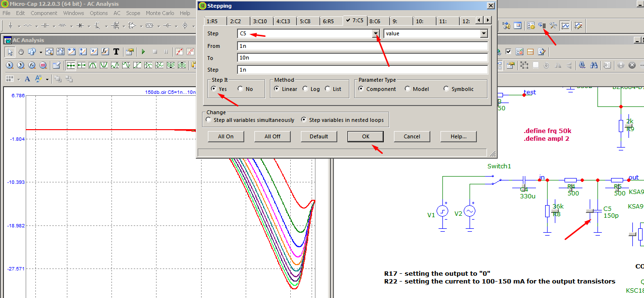Click the plot waveform icon on main toolbar
Viewport: 644px width, 298px height.
pyautogui.click(x=565, y=26)
